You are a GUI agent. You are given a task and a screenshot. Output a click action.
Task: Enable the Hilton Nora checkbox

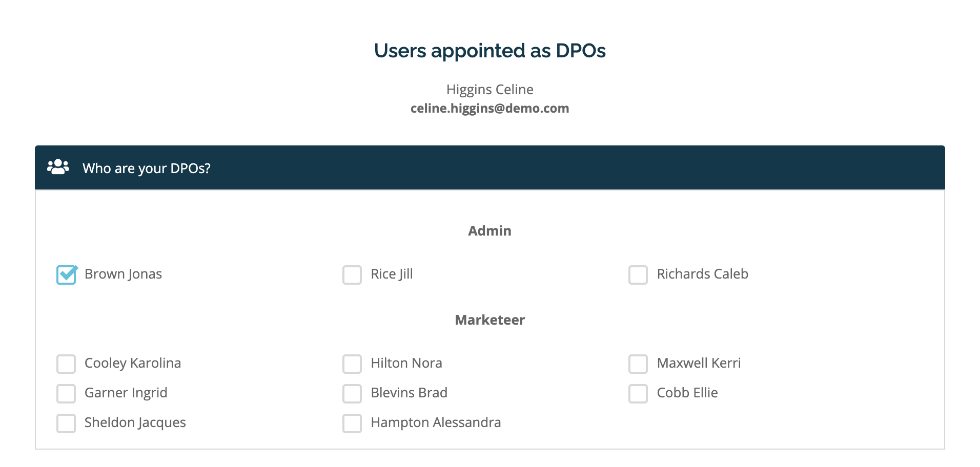(352, 364)
